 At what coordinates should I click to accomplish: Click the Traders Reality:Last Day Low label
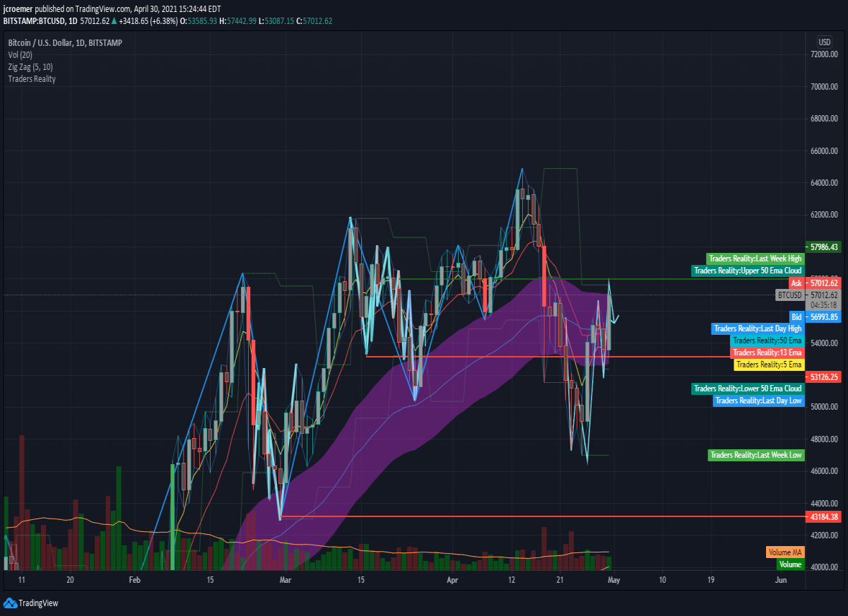(759, 401)
